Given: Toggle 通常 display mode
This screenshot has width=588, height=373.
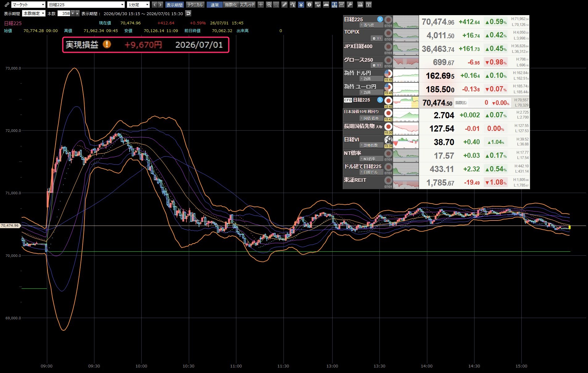Looking at the screenshot, I should tap(214, 5).
